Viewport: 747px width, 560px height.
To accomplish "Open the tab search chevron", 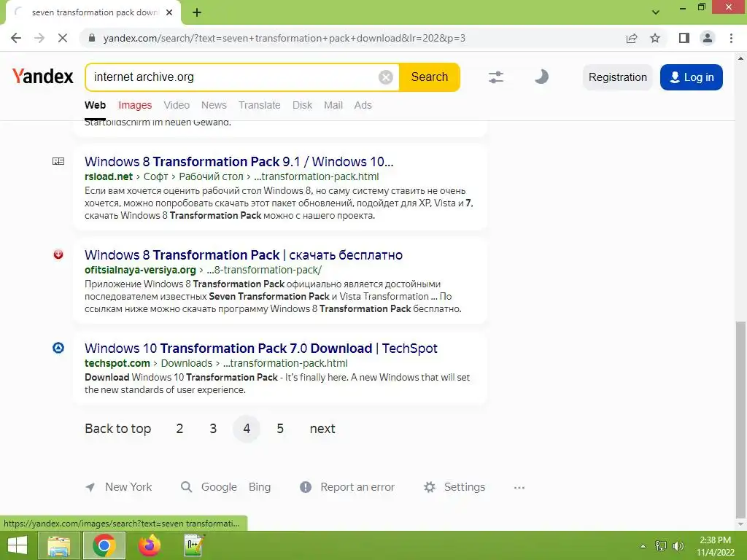I will [x=656, y=12].
